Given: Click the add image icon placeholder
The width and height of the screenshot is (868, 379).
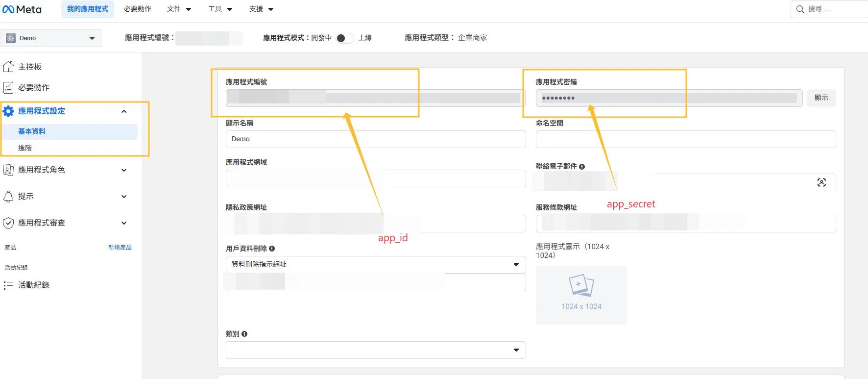Looking at the screenshot, I should point(581,285).
